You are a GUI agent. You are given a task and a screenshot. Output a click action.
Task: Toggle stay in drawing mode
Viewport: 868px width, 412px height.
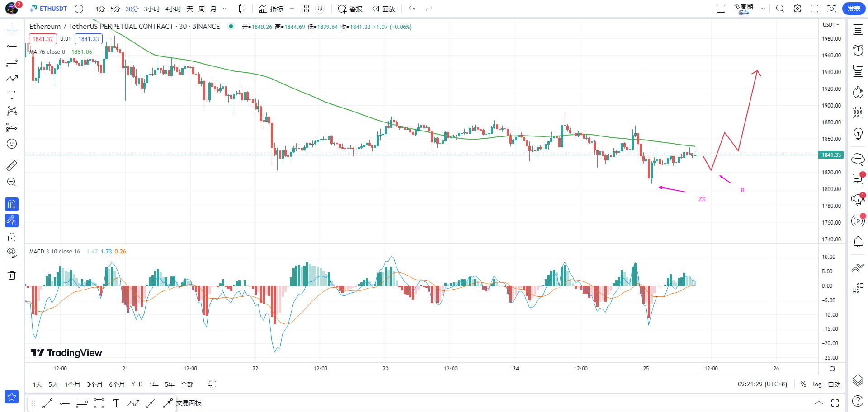(12, 220)
